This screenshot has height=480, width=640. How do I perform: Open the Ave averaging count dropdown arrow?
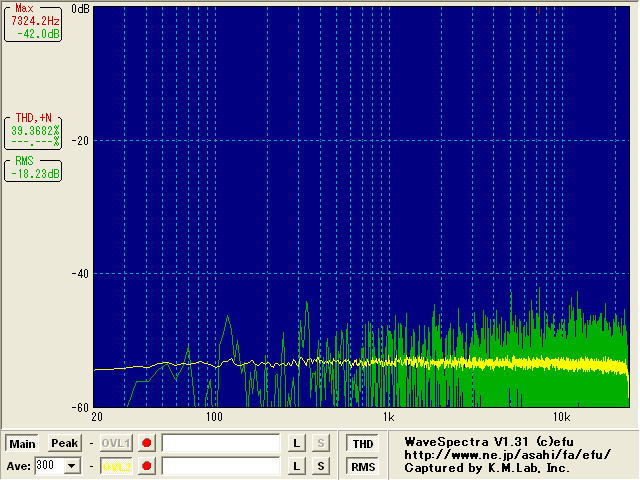click(x=71, y=466)
